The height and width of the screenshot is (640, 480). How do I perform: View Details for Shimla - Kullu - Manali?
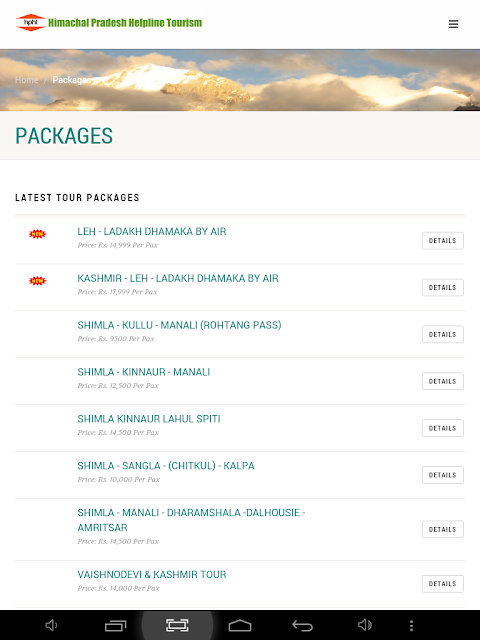click(x=442, y=334)
